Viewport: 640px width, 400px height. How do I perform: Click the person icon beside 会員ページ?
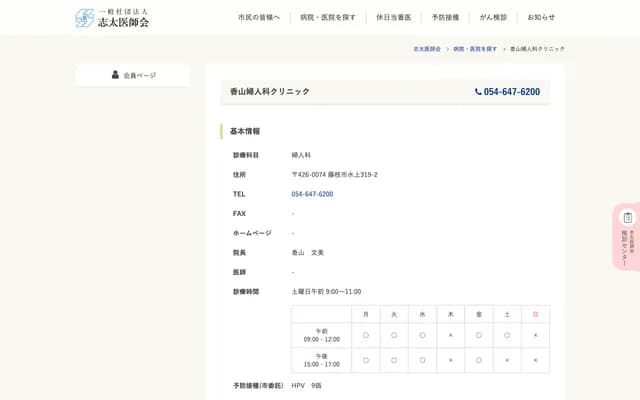pyautogui.click(x=115, y=75)
